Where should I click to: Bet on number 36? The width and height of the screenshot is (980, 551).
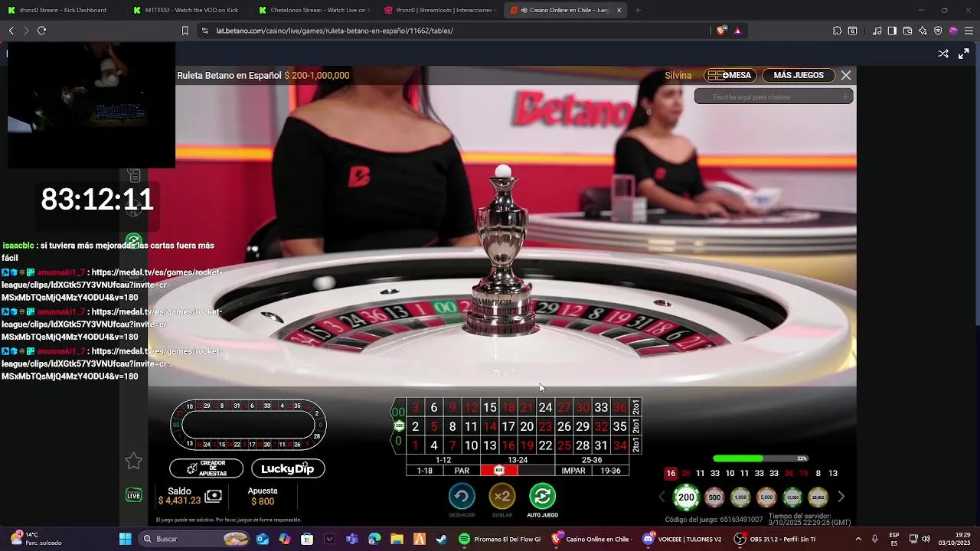(x=619, y=407)
